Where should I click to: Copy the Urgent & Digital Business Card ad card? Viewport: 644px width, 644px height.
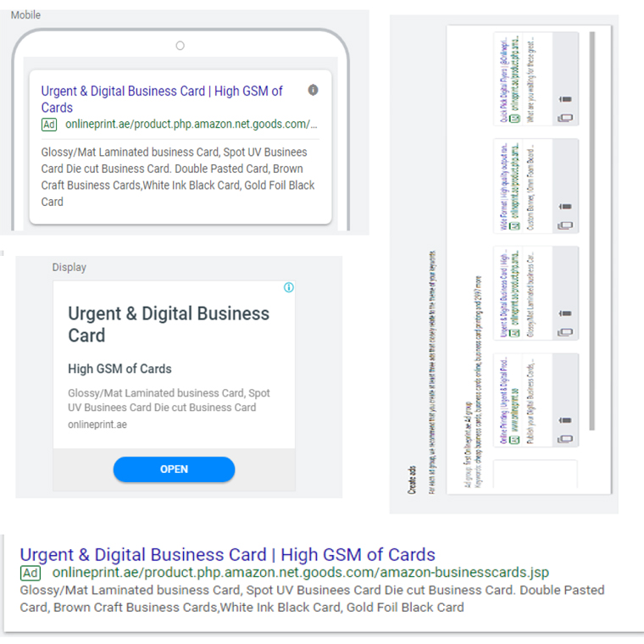pyautogui.click(x=565, y=332)
